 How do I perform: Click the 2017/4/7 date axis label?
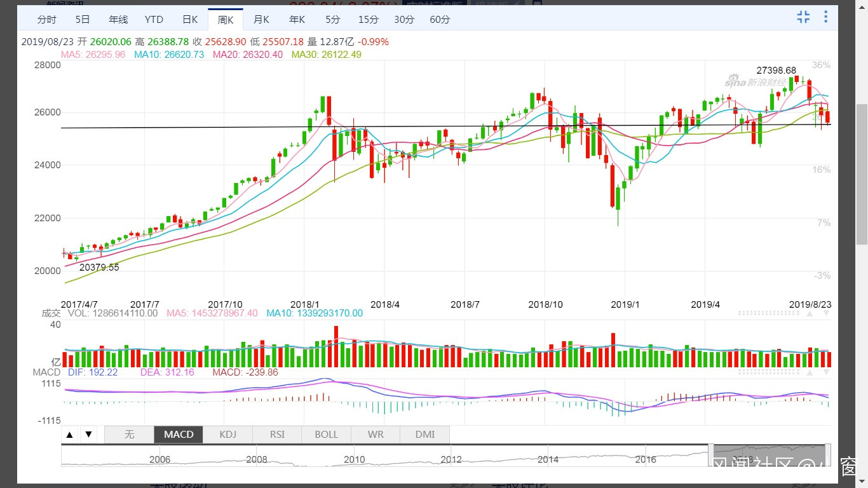[x=79, y=304]
